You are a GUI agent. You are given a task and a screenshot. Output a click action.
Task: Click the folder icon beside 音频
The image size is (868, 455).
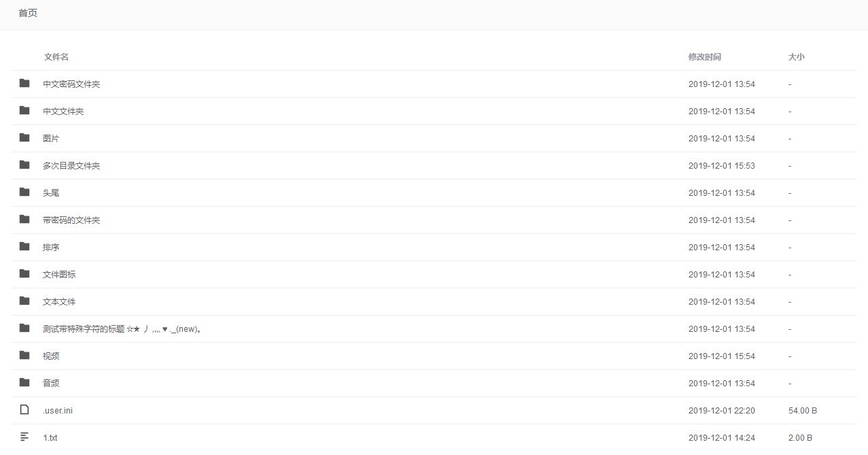tap(24, 382)
